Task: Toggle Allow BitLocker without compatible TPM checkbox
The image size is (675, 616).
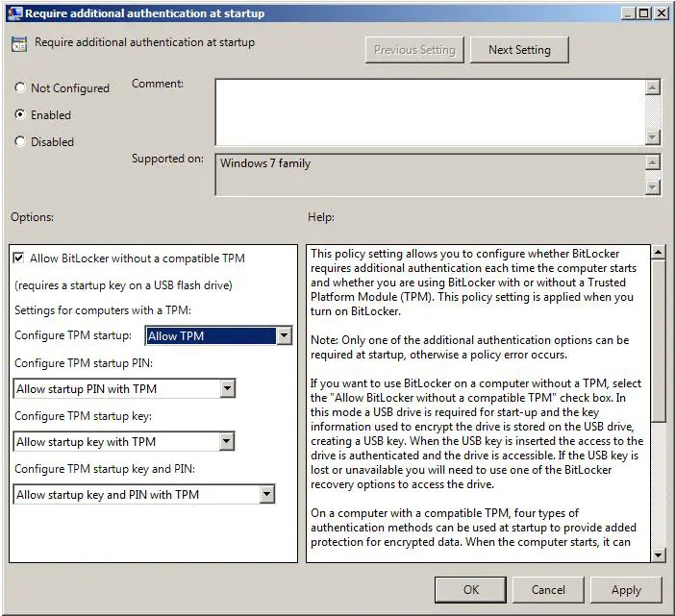Action: click(19, 259)
